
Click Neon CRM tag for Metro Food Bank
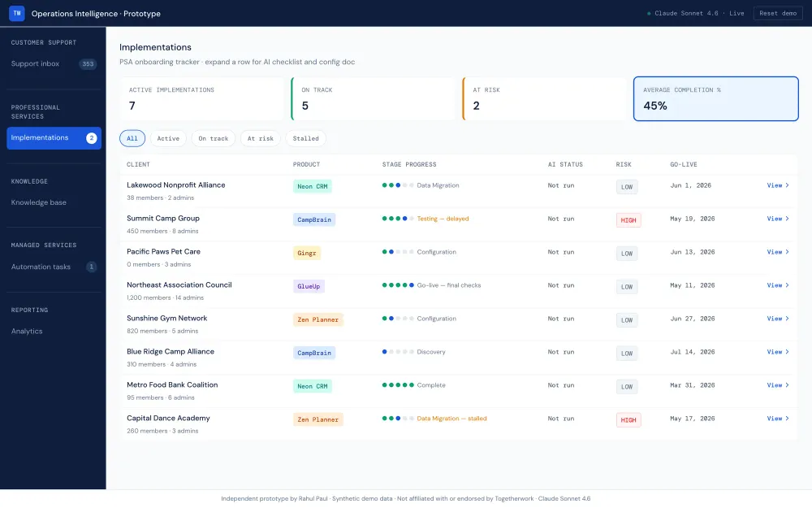click(x=313, y=386)
